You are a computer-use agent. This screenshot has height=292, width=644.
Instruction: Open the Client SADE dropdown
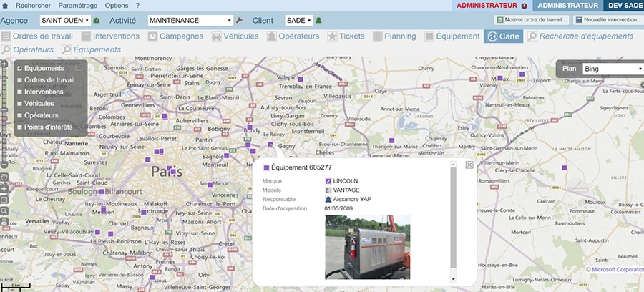[299, 21]
